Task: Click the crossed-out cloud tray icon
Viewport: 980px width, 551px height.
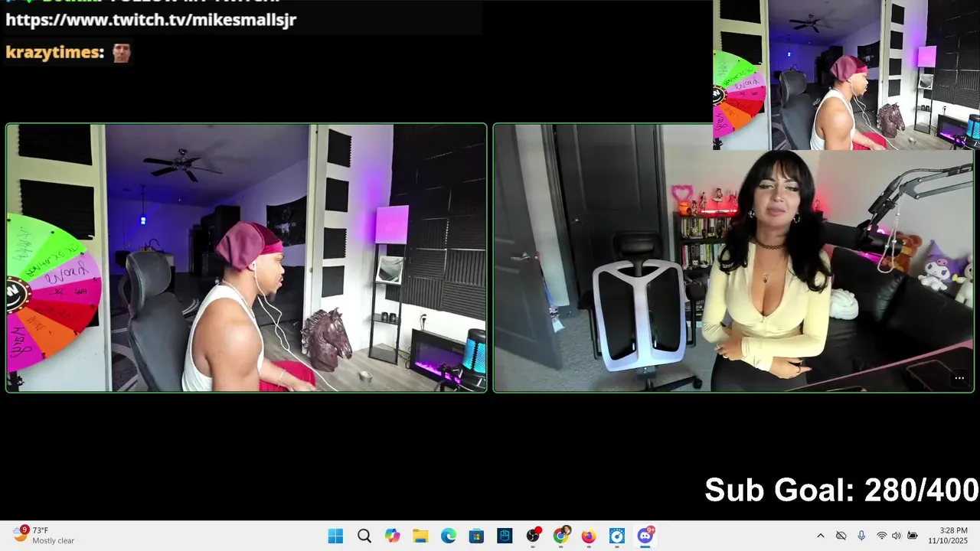Action: (841, 536)
